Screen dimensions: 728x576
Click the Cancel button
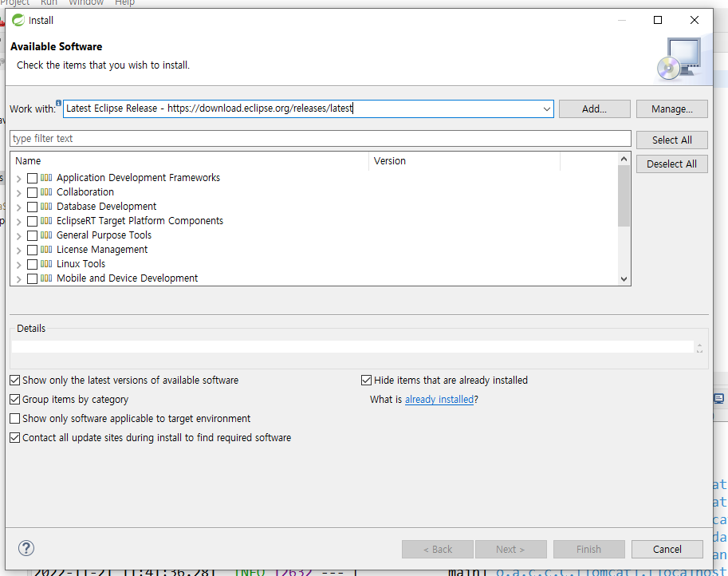click(x=667, y=549)
